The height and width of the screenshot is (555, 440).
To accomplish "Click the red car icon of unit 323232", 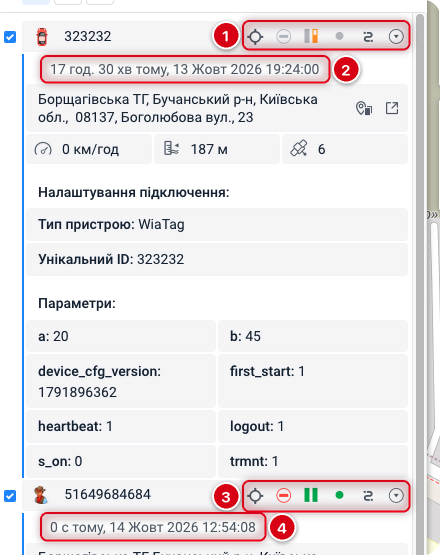I will tap(42, 37).
